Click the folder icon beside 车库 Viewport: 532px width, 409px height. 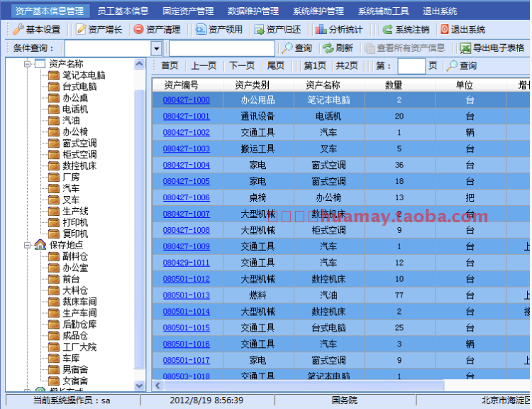click(54, 359)
